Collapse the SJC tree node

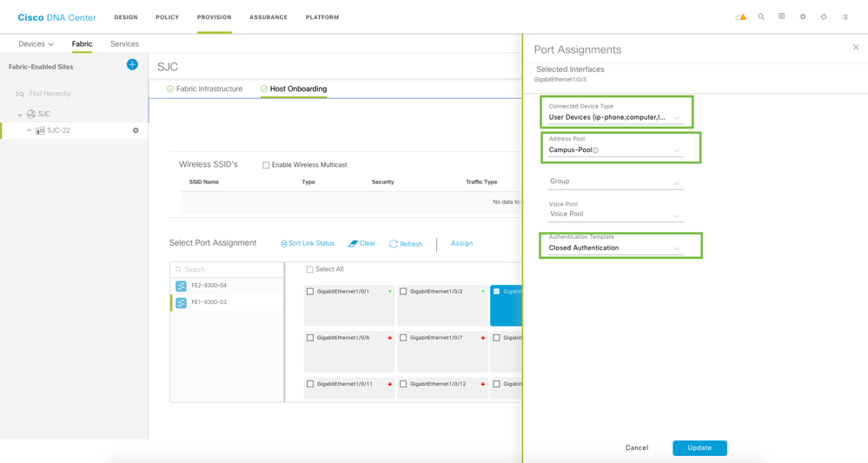coord(20,115)
